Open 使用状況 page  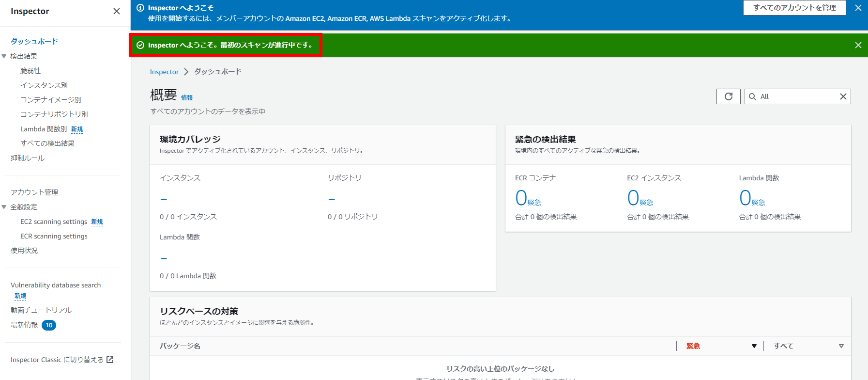point(24,251)
